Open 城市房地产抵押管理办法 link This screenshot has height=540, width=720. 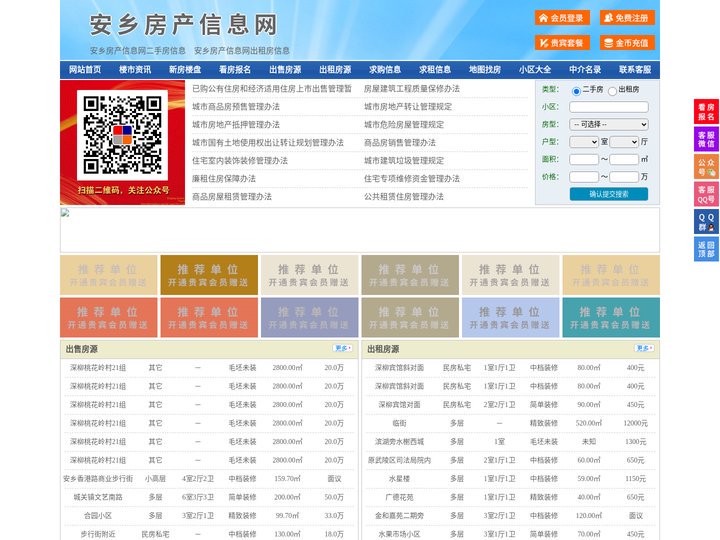click(236, 124)
